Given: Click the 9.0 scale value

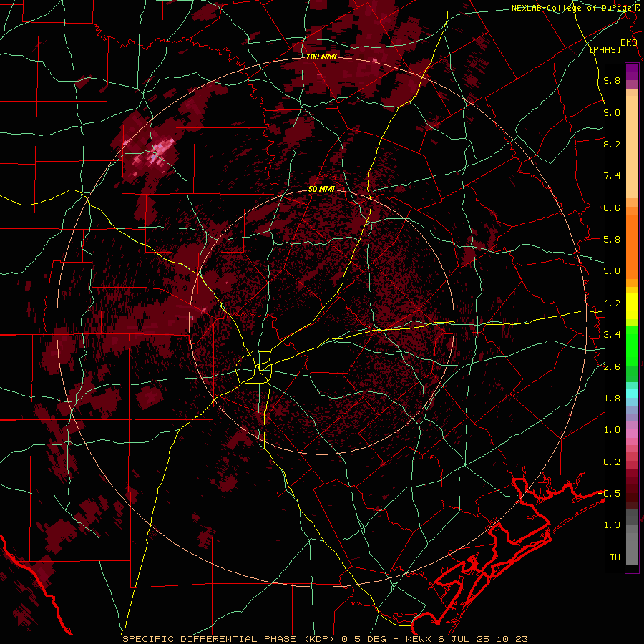Looking at the screenshot, I should [x=612, y=112].
